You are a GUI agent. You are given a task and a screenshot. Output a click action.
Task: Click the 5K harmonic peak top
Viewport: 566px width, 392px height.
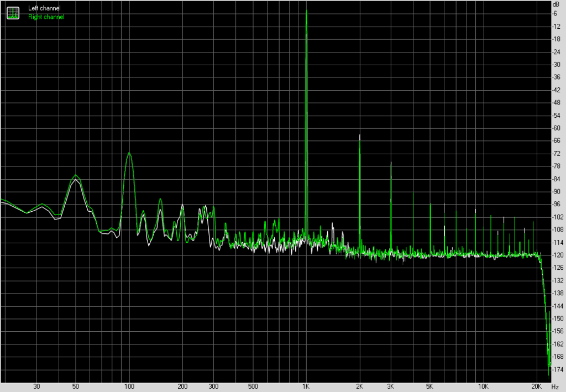pyautogui.click(x=431, y=204)
